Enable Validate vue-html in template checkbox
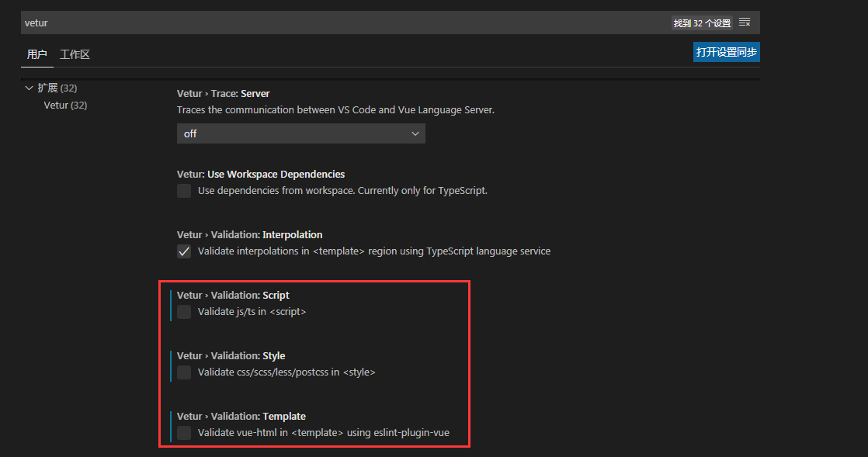 [184, 433]
